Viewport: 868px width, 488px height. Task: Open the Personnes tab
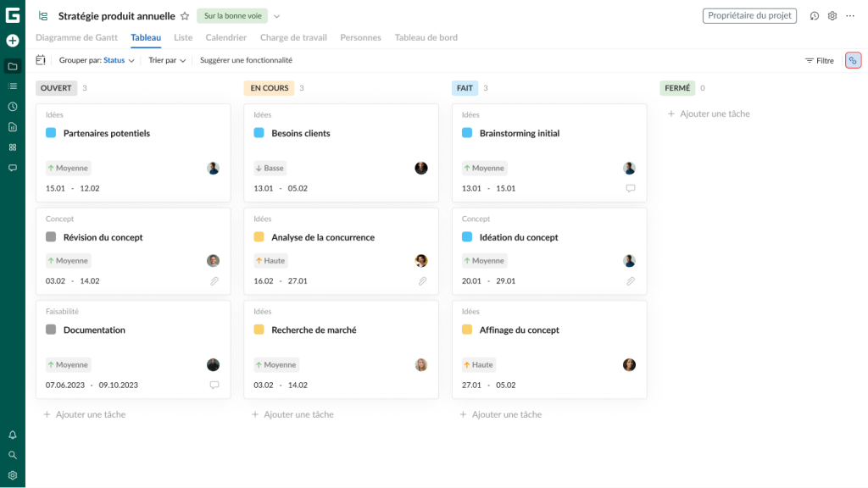point(360,37)
